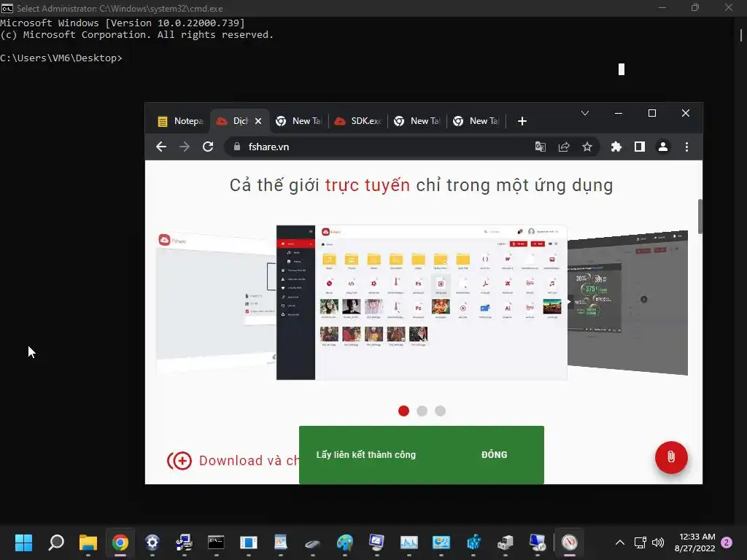Open the performance graph taskbar icon
The width and height of the screenshot is (747, 560).
coord(409,542)
